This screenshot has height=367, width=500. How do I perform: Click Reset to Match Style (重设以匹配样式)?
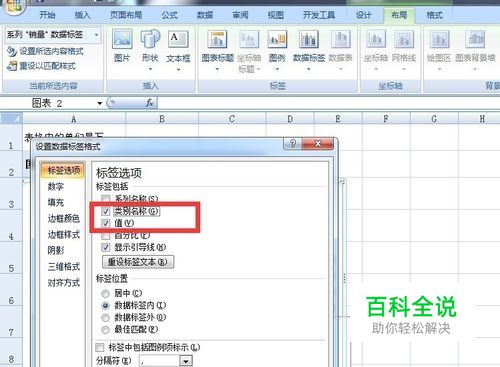coord(41,66)
